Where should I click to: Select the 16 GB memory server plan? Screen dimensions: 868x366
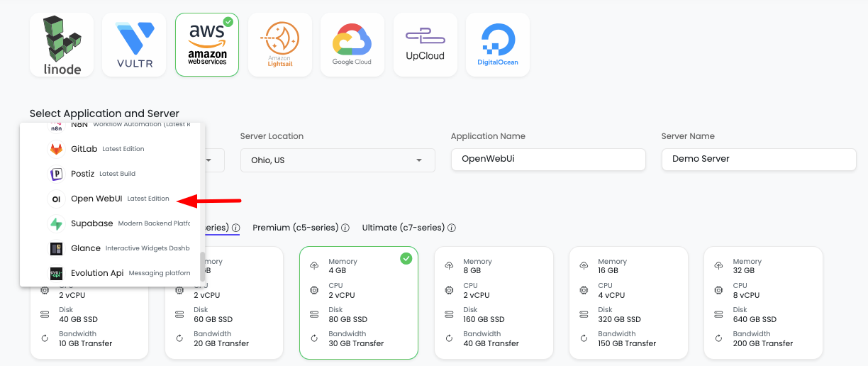[x=628, y=303]
